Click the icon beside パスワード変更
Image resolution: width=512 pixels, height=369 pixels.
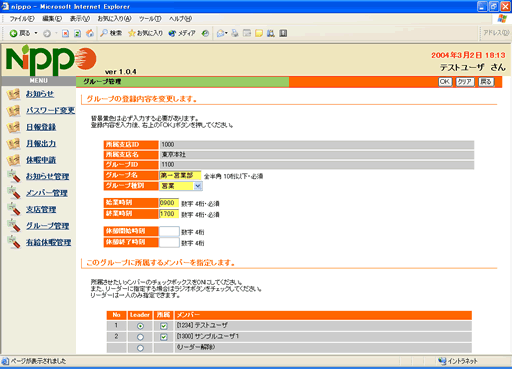pyautogui.click(x=13, y=111)
